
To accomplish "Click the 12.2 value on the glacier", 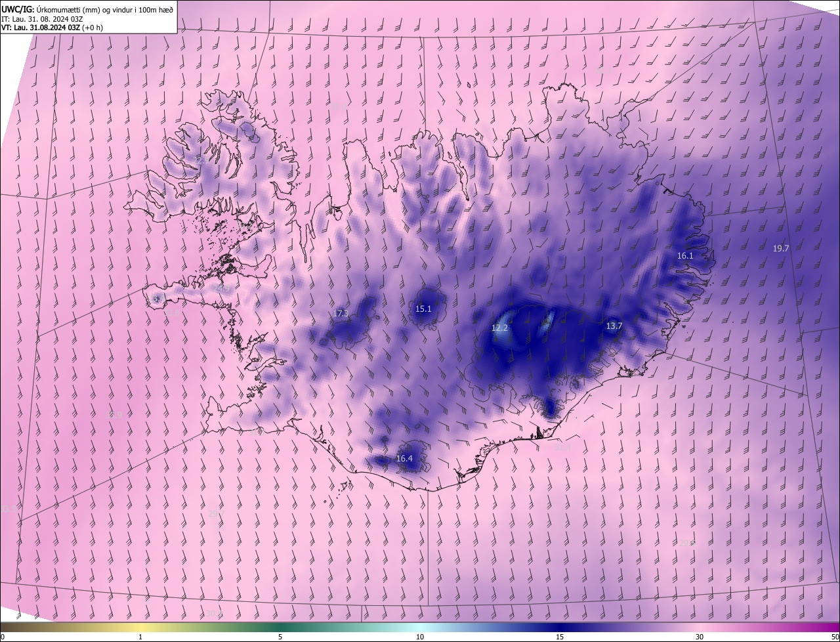I will click(x=499, y=328).
